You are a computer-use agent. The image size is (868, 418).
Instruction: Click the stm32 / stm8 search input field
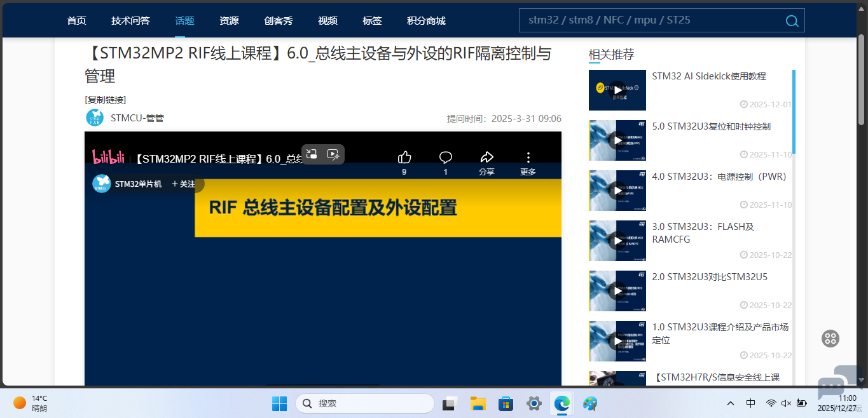[652, 20]
